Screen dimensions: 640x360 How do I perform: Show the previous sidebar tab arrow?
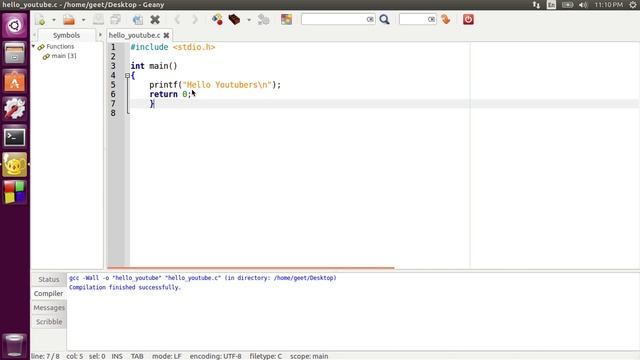(34, 35)
